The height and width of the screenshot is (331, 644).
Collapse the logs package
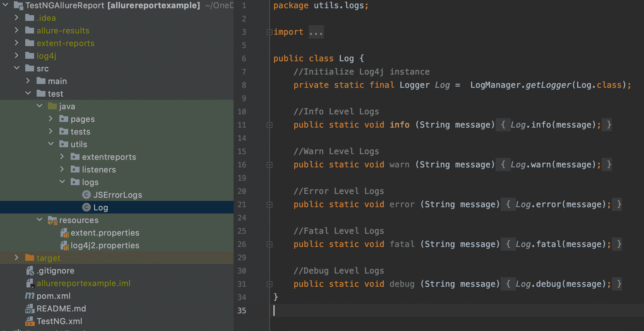point(62,182)
